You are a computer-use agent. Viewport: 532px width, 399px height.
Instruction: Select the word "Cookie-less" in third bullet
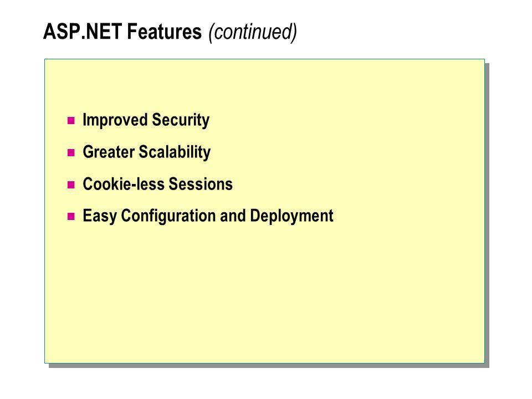pos(124,184)
